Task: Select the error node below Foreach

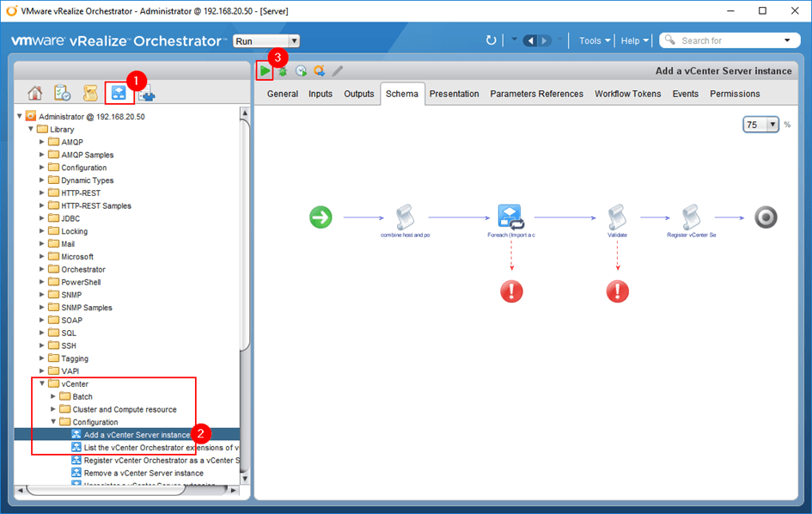Action: (x=511, y=291)
